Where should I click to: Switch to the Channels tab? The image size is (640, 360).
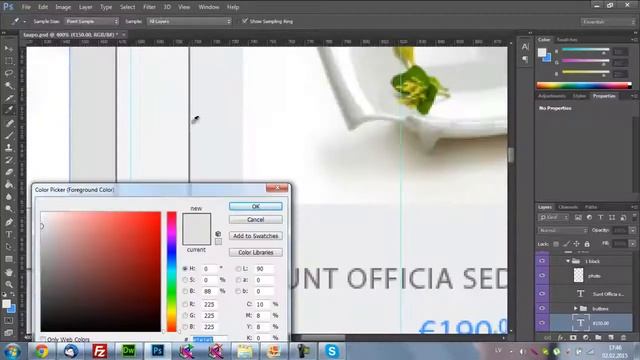click(x=568, y=207)
